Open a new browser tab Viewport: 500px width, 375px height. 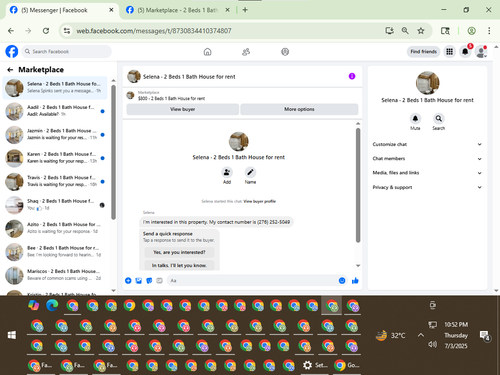245,10
